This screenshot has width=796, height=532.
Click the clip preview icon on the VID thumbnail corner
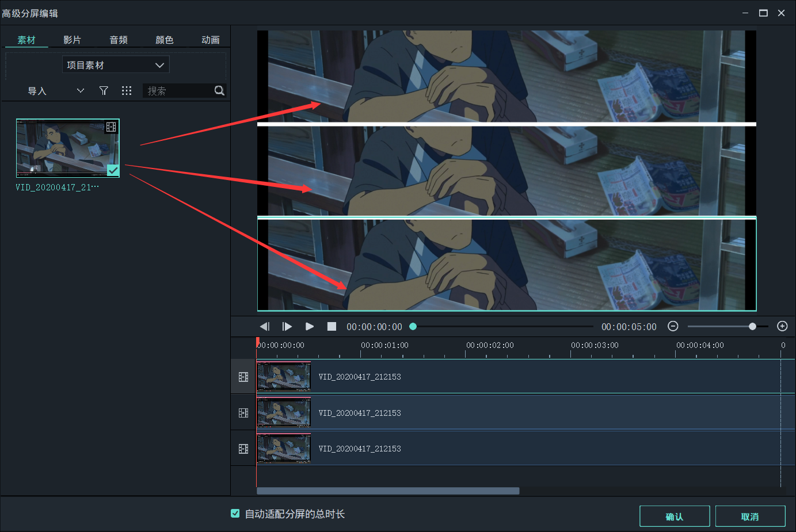[111, 127]
